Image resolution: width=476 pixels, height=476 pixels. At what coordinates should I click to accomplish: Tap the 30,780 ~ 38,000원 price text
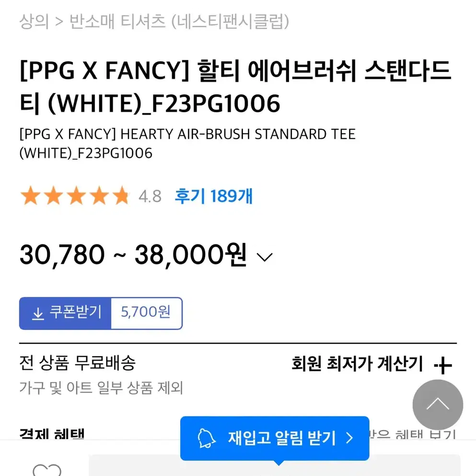(x=133, y=255)
